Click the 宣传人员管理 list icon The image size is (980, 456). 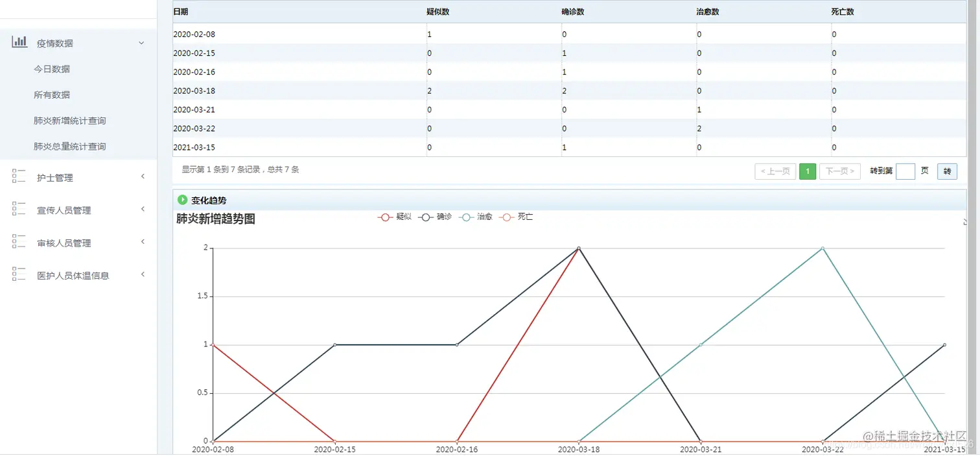pos(19,209)
